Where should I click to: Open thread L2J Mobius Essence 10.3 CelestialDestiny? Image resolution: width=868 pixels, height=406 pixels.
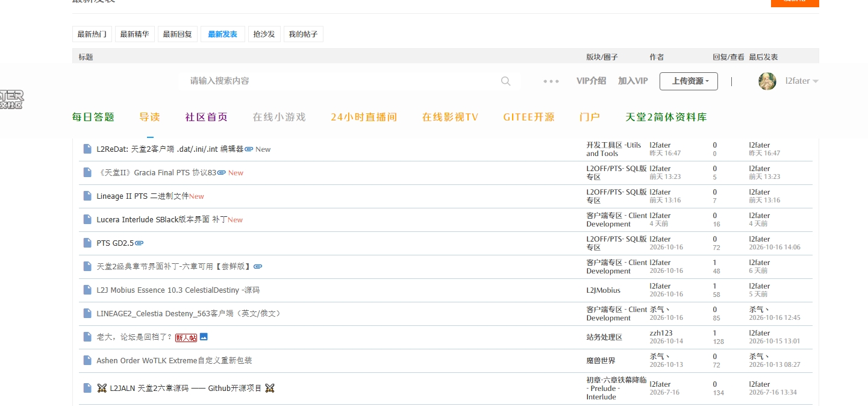(178, 290)
